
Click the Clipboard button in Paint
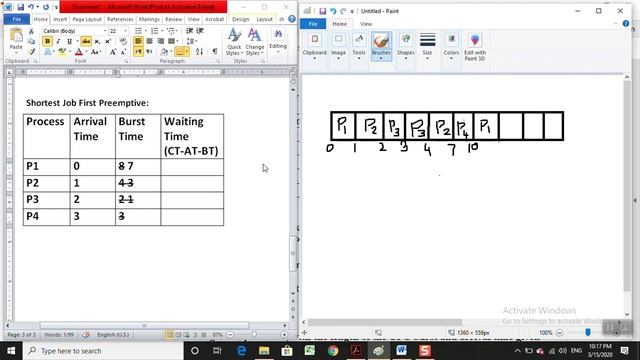(315, 47)
